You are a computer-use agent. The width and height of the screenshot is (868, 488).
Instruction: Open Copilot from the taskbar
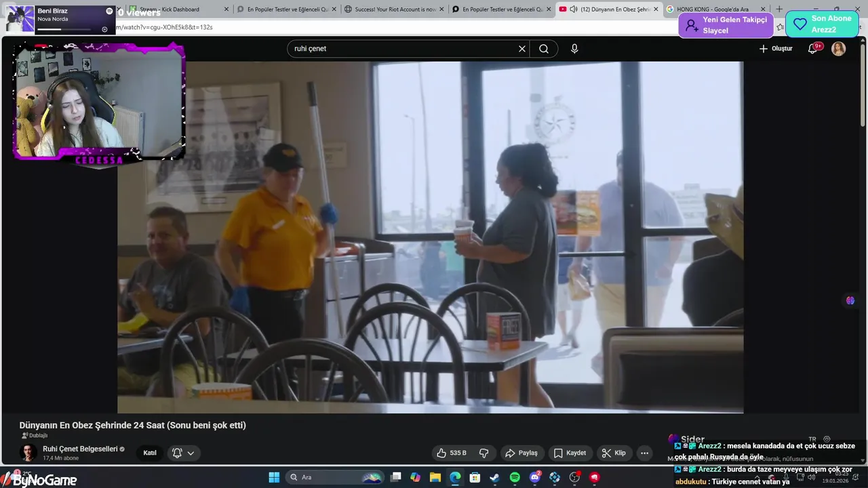[x=415, y=477]
